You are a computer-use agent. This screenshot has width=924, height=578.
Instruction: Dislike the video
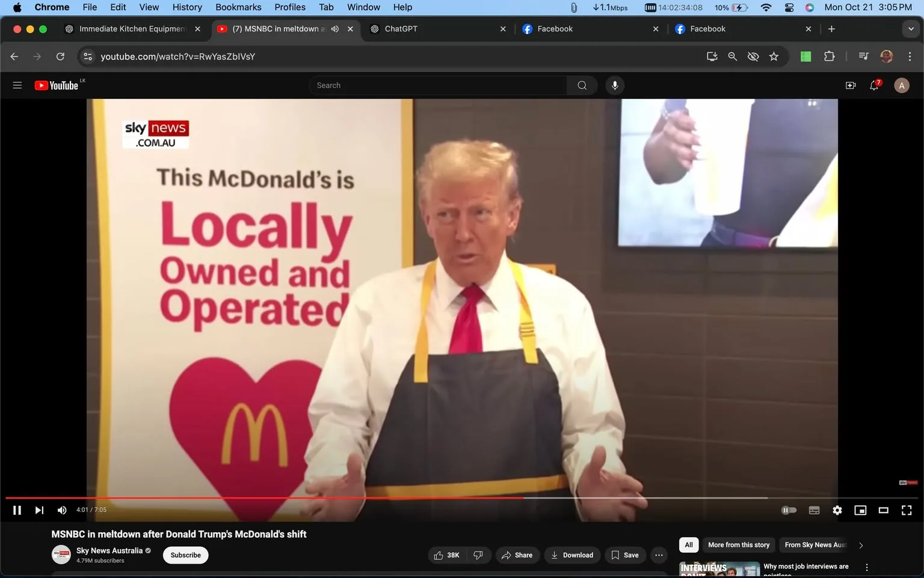click(x=478, y=555)
